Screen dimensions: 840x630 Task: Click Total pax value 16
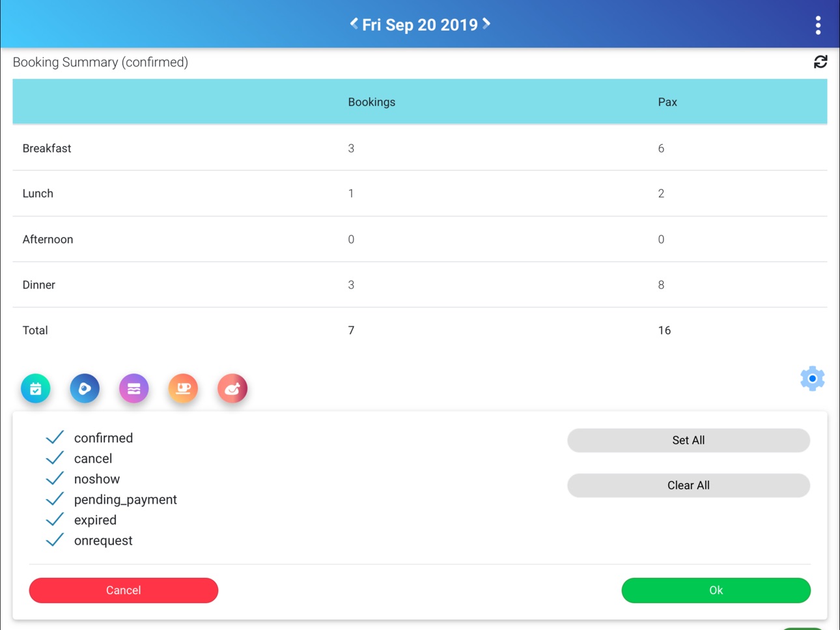pos(664,330)
